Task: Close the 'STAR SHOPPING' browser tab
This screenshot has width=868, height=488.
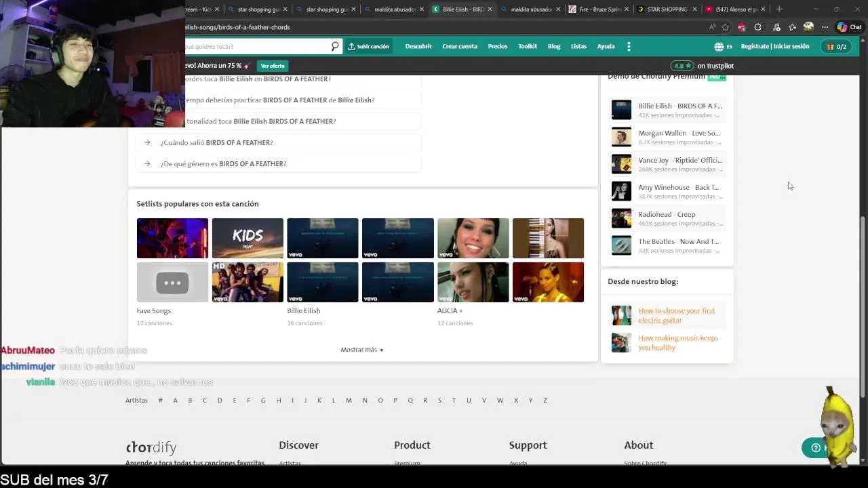Action: point(694,9)
